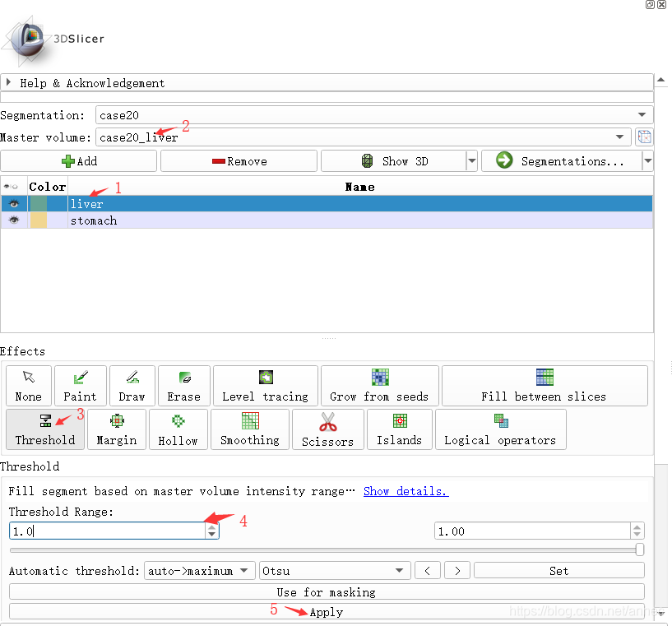Select the None effect tool

coord(29,386)
